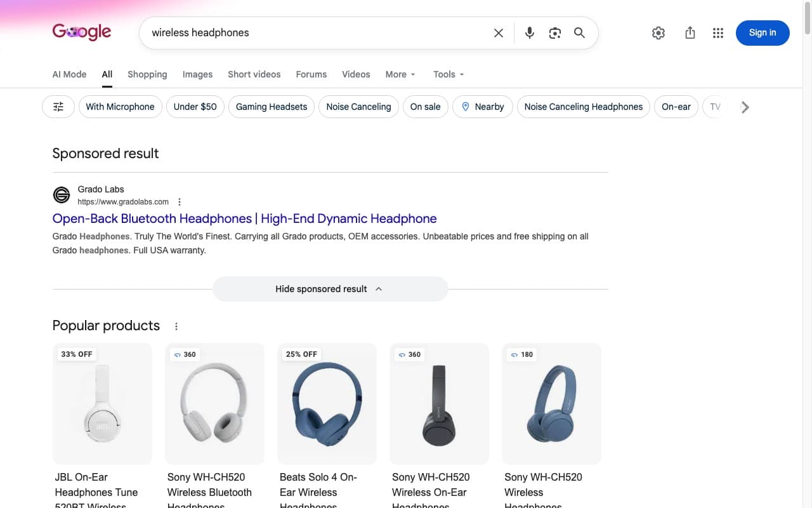The image size is (812, 508).
Task: Switch to AI Mode tab
Action: click(x=69, y=74)
